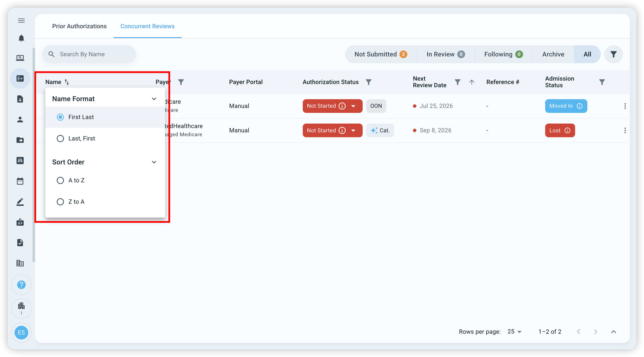Switch to Prior Authorizations tab
The width and height of the screenshot is (644, 357).
click(x=79, y=26)
